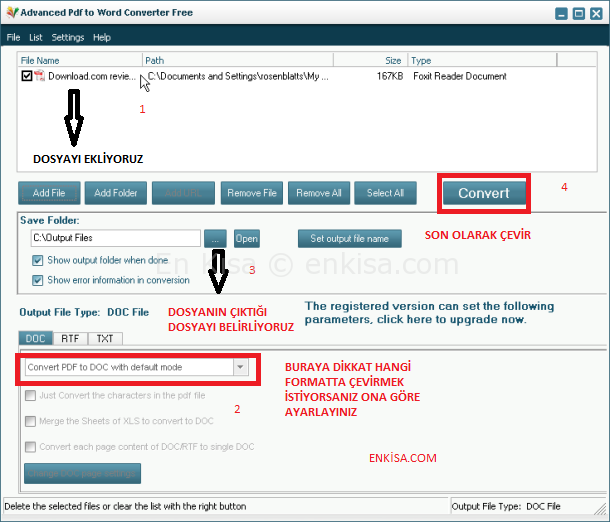
Task: Toggle Show output folder when done
Action: (x=37, y=260)
